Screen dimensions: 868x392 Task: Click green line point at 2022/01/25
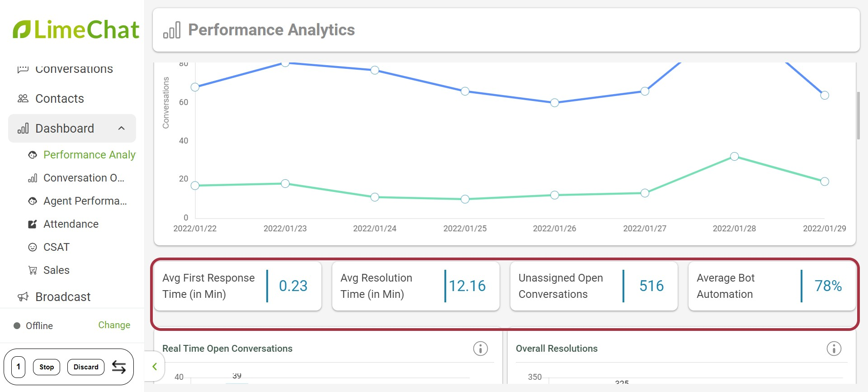click(x=465, y=199)
